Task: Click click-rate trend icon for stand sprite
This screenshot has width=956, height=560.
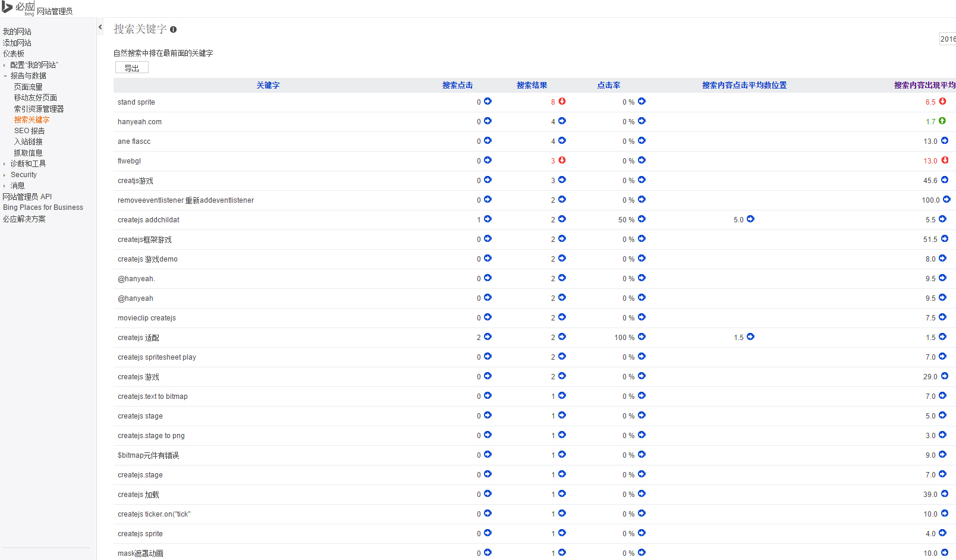Action: point(641,102)
